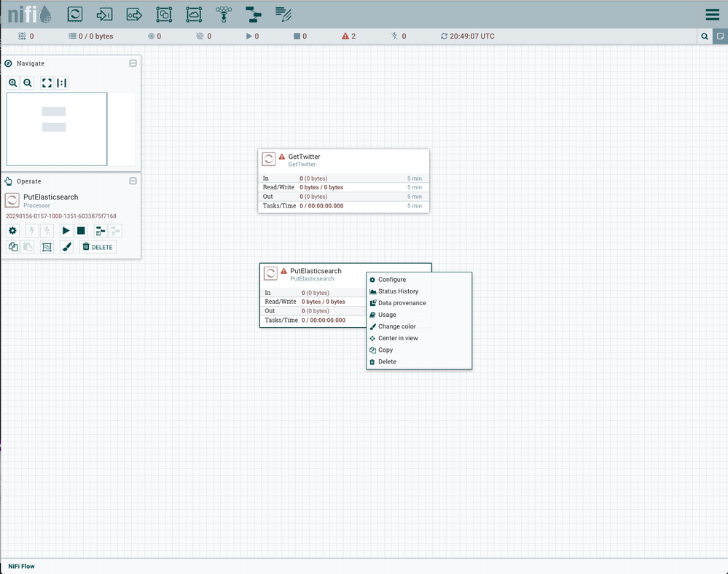This screenshot has height=574, width=728.
Task: Click the Label toolbar icon
Action: click(283, 14)
